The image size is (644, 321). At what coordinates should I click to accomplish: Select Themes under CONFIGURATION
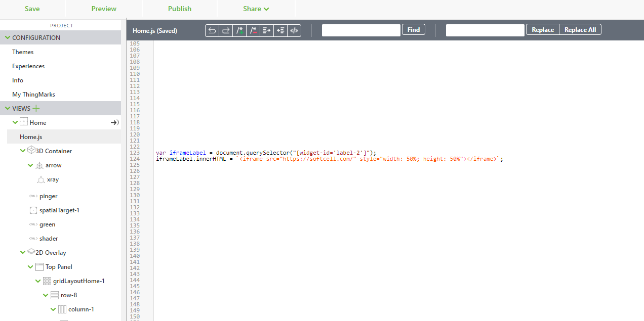point(23,52)
